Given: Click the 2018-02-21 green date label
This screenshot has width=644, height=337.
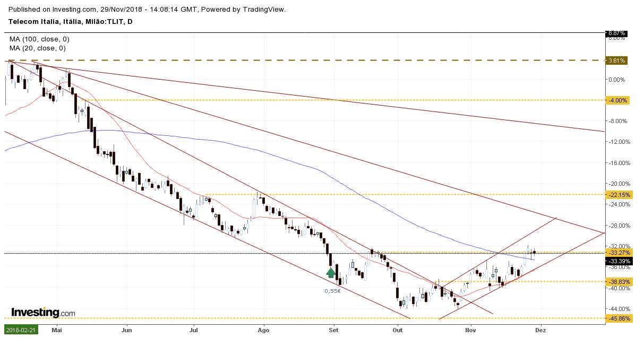Looking at the screenshot, I should 21,330.
